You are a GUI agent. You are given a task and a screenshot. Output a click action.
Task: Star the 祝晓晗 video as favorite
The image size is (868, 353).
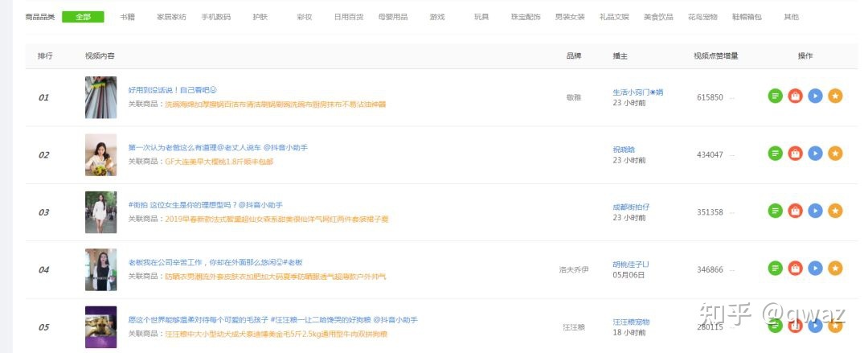(835, 154)
